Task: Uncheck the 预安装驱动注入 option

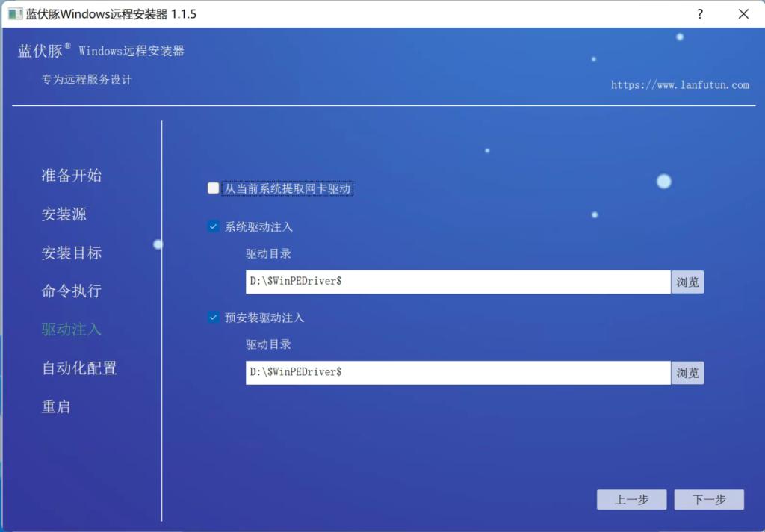Action: coord(213,318)
